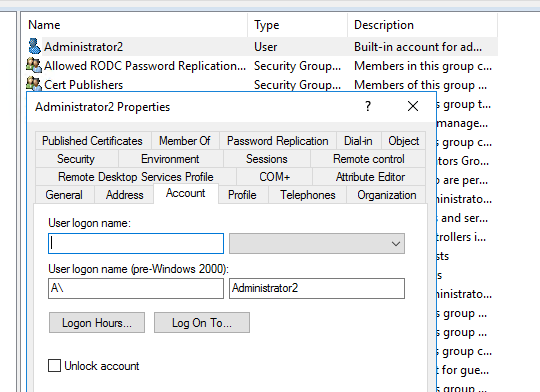Check the Unlock account checkbox
The width and height of the screenshot is (540, 392).
click(54, 365)
